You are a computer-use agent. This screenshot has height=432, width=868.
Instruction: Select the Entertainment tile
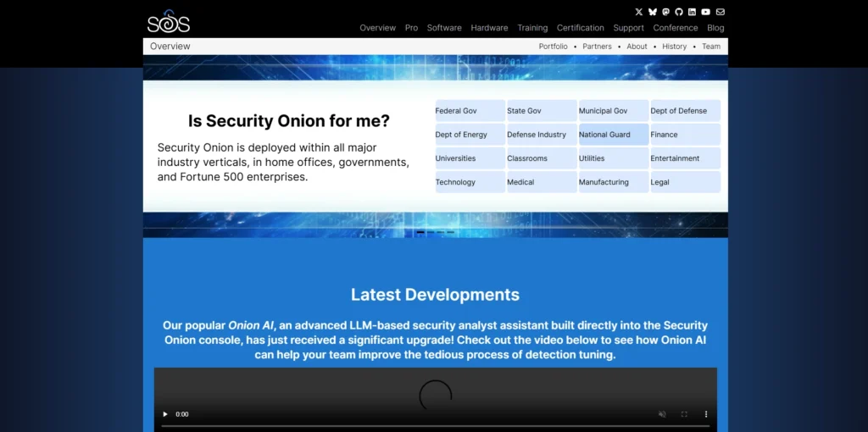[x=685, y=158]
